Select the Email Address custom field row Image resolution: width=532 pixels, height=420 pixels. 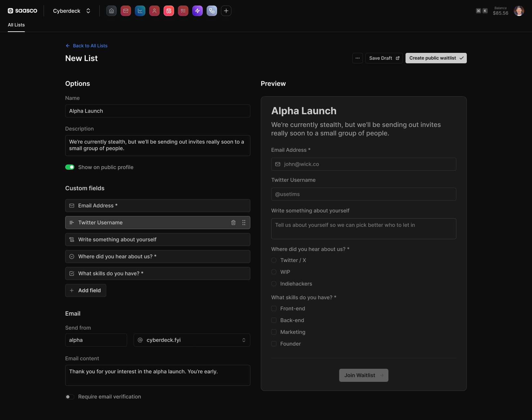coord(158,206)
